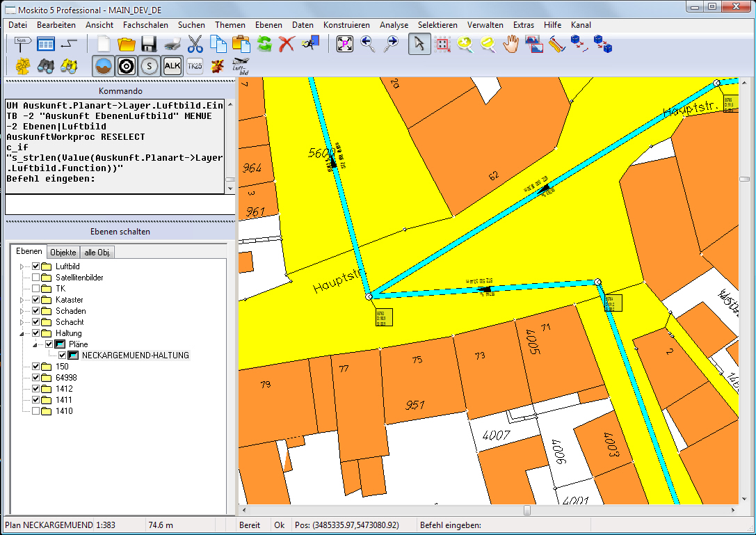Click the exit door icon
This screenshot has height=535, width=756.
[310, 43]
